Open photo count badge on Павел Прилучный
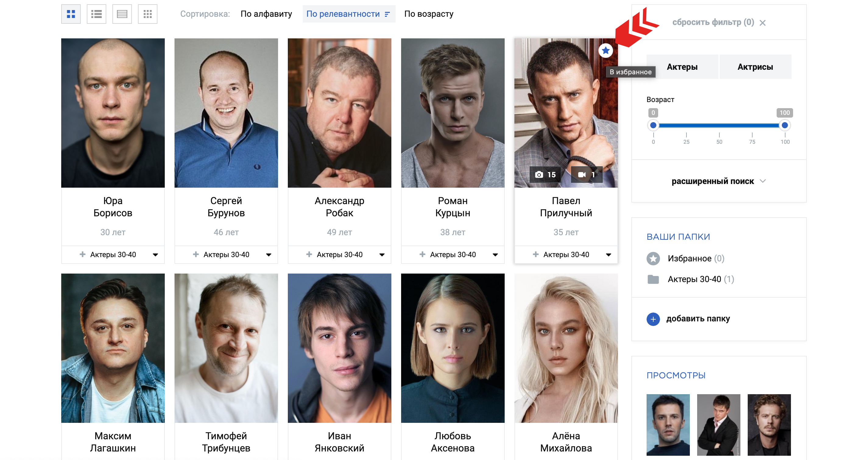 click(545, 175)
